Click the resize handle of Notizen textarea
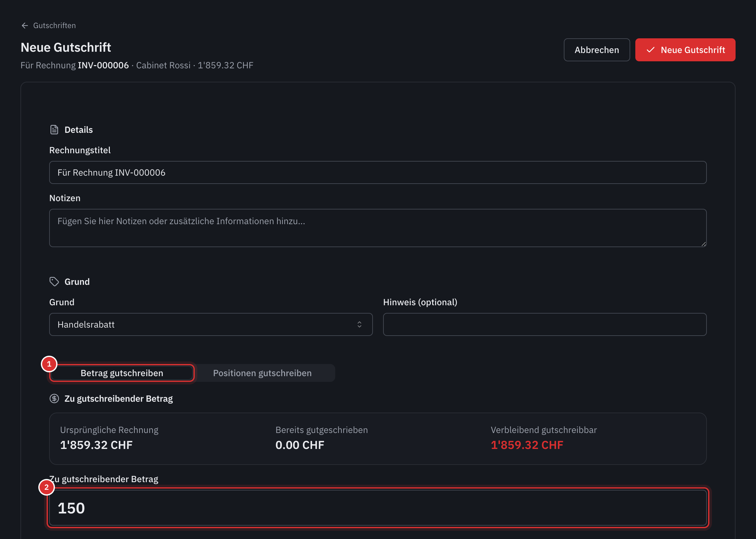 [x=704, y=244]
